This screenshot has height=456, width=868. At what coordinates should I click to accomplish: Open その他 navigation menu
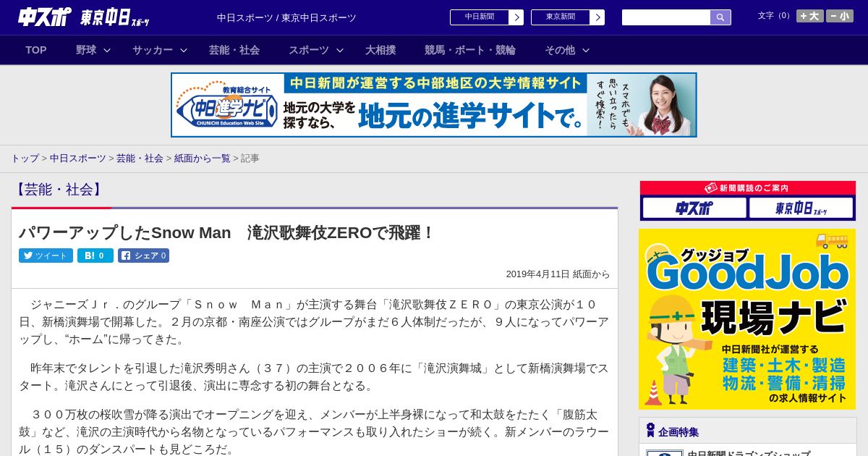pos(560,50)
